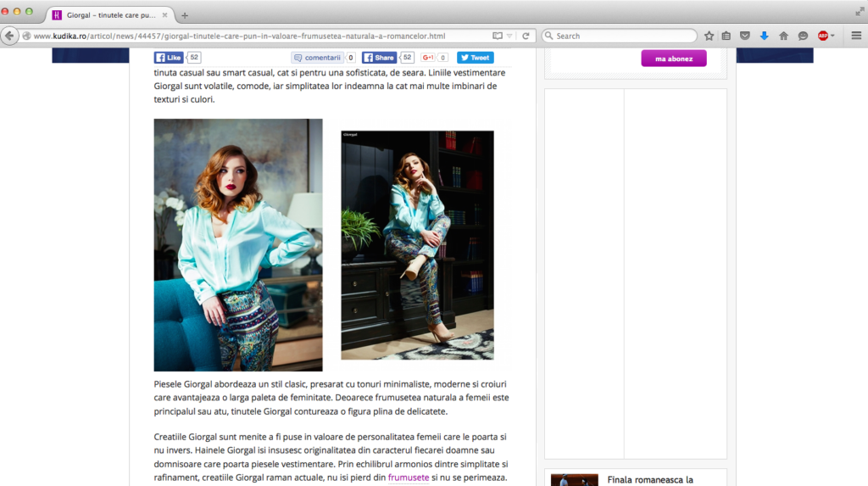Open the Firefox hamburger menu

click(855, 36)
